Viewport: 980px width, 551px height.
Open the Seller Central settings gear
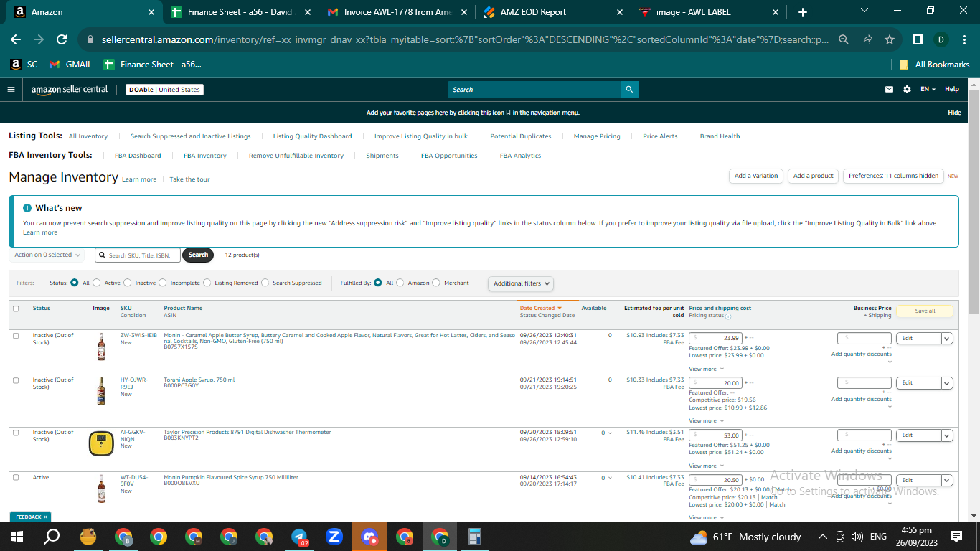coord(907,90)
